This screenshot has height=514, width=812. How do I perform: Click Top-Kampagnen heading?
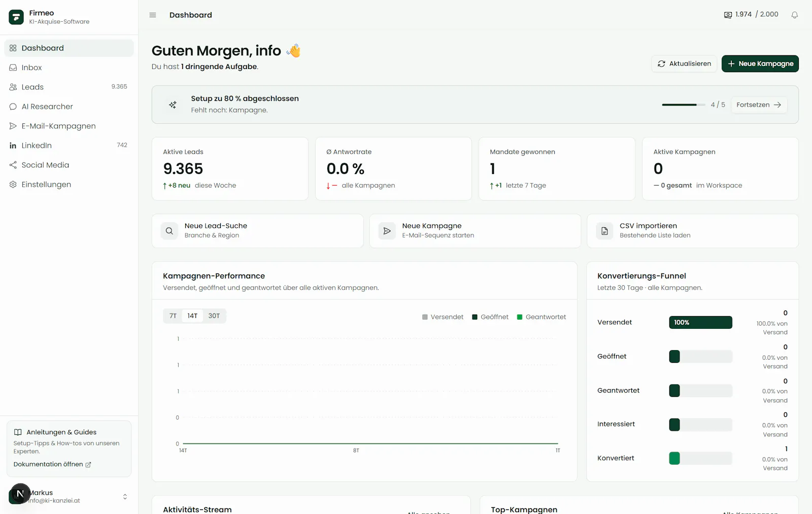[524, 509]
